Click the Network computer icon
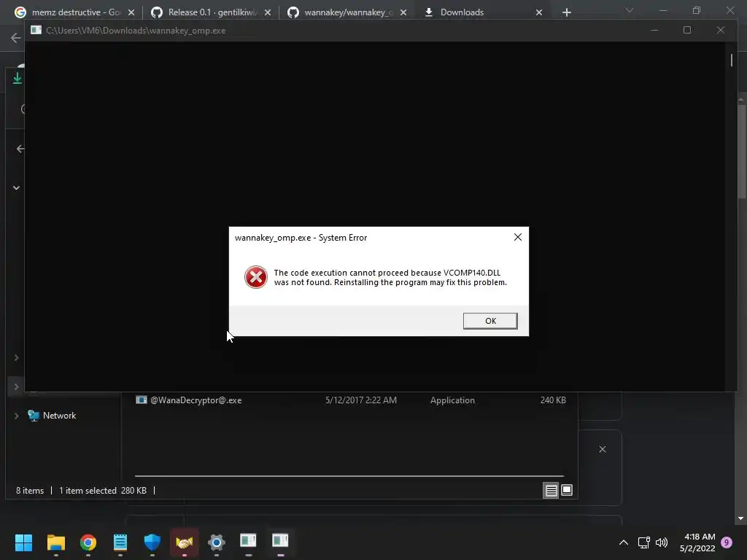 click(x=34, y=416)
